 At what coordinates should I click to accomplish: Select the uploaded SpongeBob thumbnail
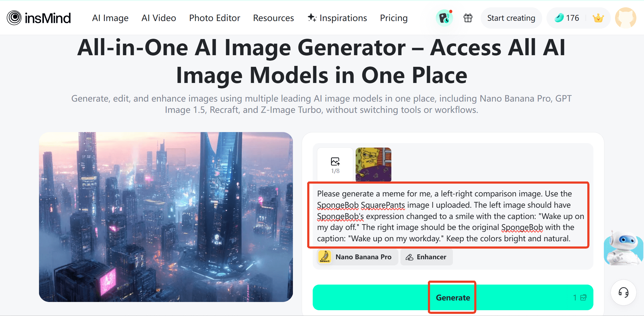[x=373, y=165]
